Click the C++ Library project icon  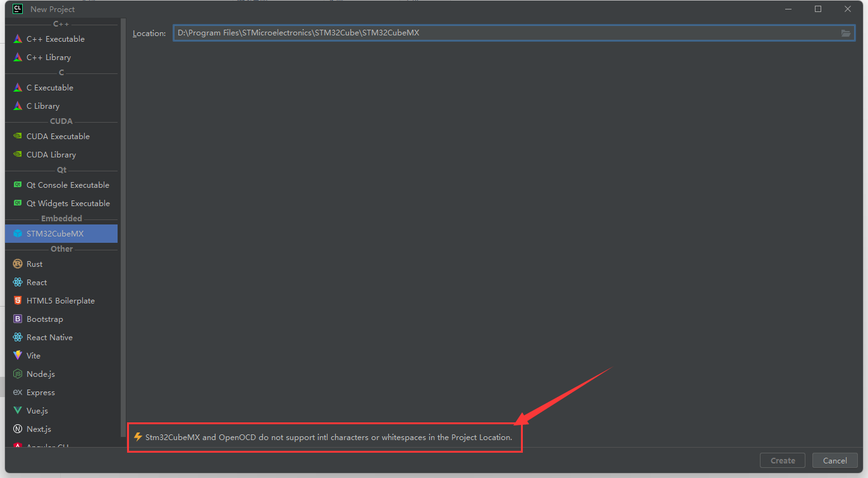pos(18,58)
